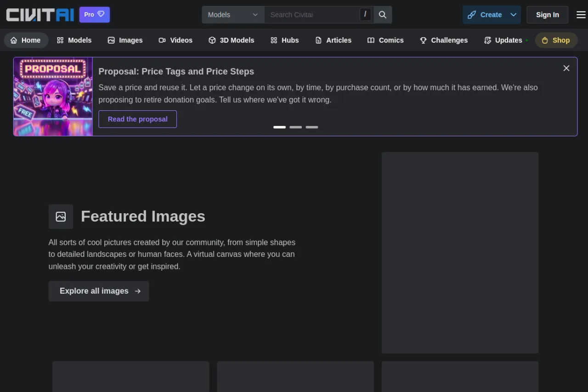Open the Comics tab
The image size is (588, 392).
point(385,40)
